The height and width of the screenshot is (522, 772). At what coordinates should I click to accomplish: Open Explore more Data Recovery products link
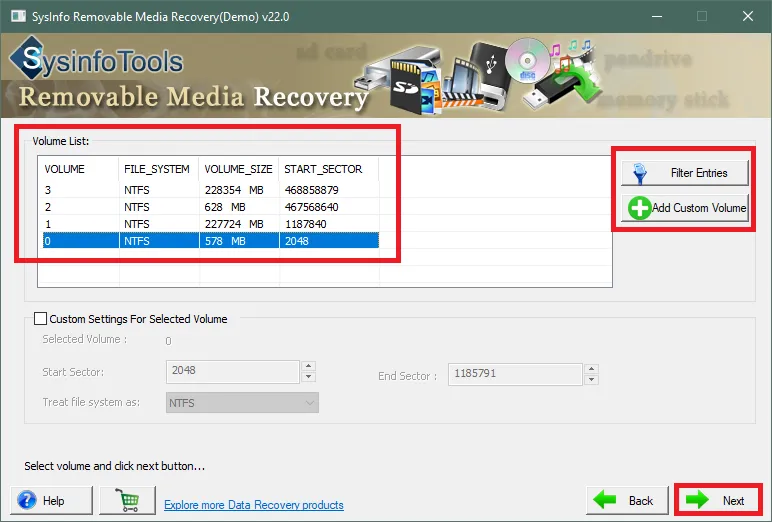coord(254,505)
